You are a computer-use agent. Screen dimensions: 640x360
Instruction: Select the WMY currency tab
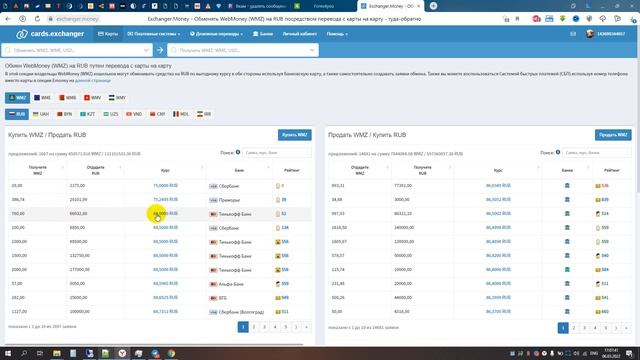(118, 98)
